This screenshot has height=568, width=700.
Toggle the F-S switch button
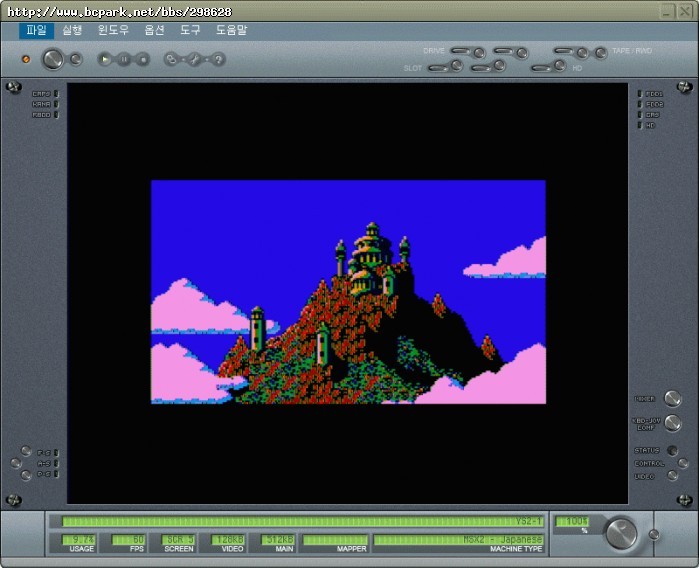pos(26,451)
